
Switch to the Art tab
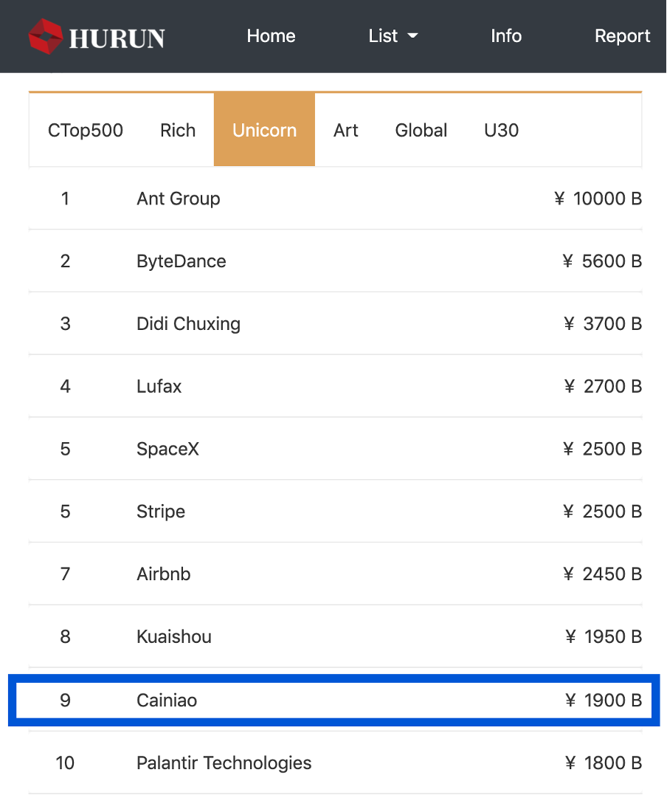[345, 130]
